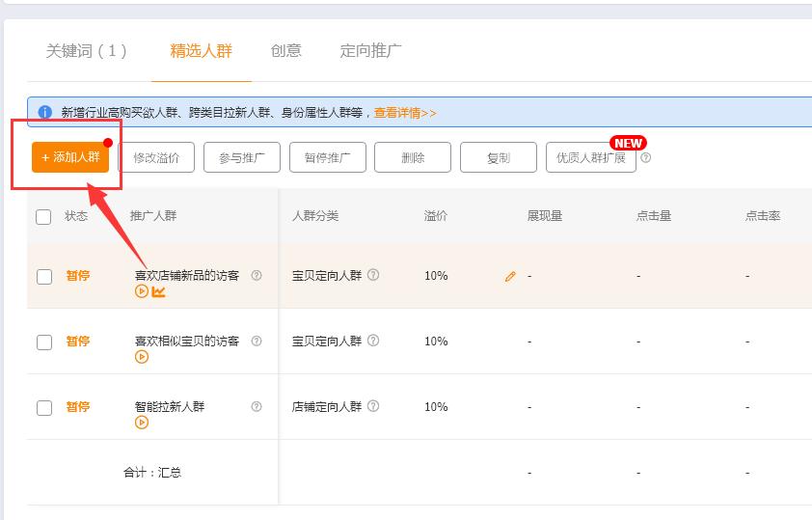The image size is (812, 520).
Task: Click the 修改溢价 button
Action: click(x=156, y=157)
